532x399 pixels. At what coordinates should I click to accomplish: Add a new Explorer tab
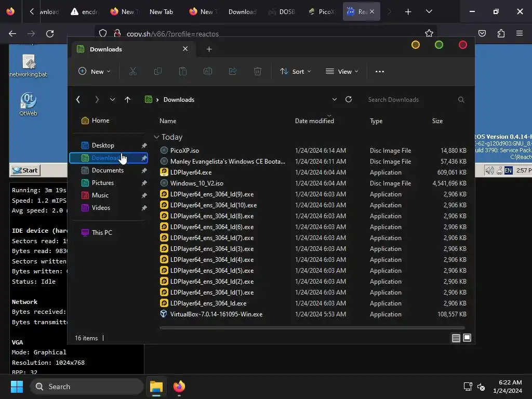[x=209, y=49]
